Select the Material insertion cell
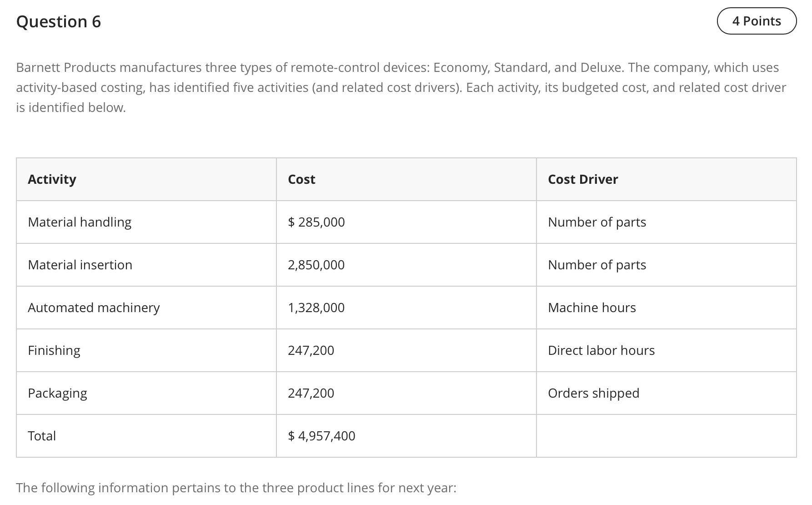The height and width of the screenshot is (505, 812). 146,265
